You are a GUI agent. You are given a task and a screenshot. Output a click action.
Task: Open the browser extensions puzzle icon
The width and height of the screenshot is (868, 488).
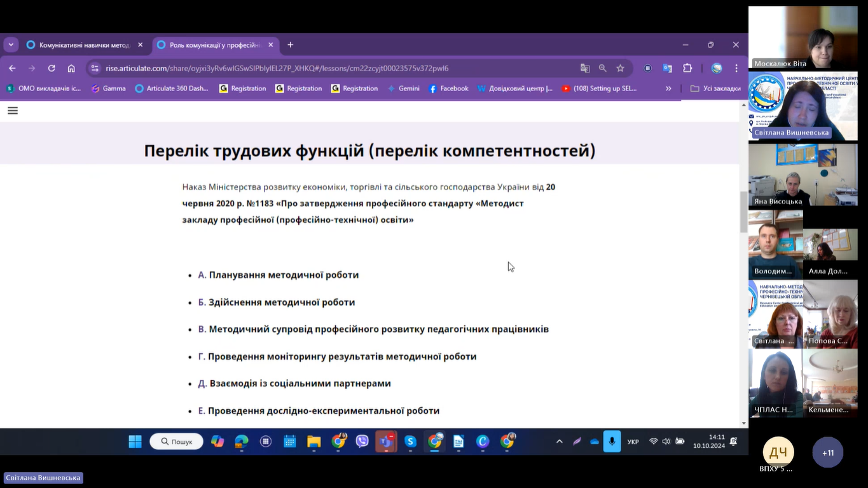click(x=687, y=68)
